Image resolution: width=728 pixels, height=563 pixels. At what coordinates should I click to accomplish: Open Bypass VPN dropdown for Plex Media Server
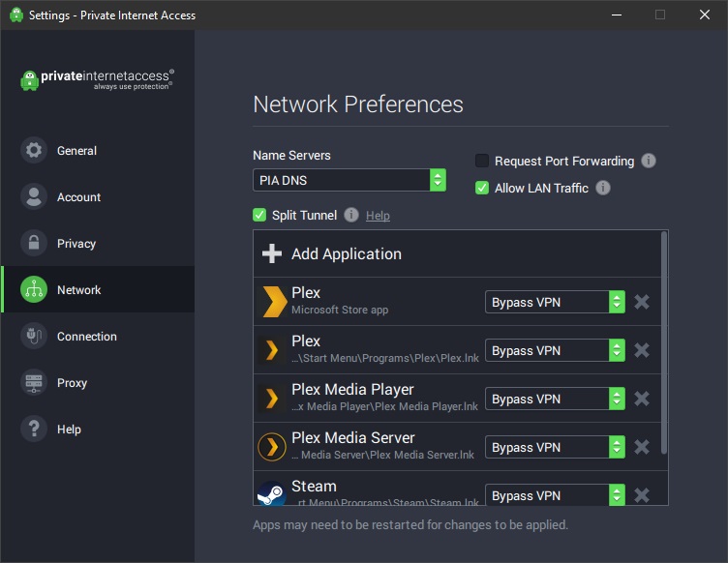pos(554,447)
